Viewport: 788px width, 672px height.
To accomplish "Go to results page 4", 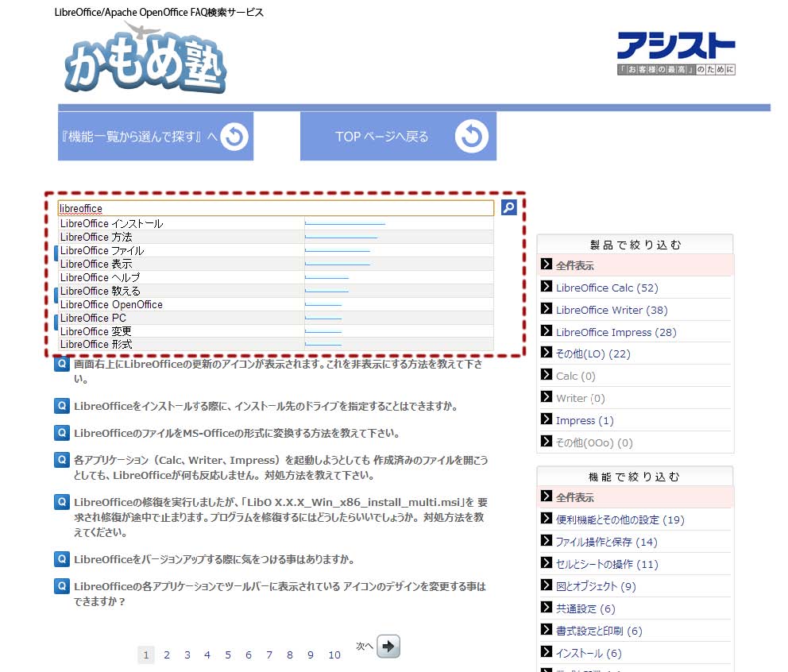I will pyautogui.click(x=207, y=655).
